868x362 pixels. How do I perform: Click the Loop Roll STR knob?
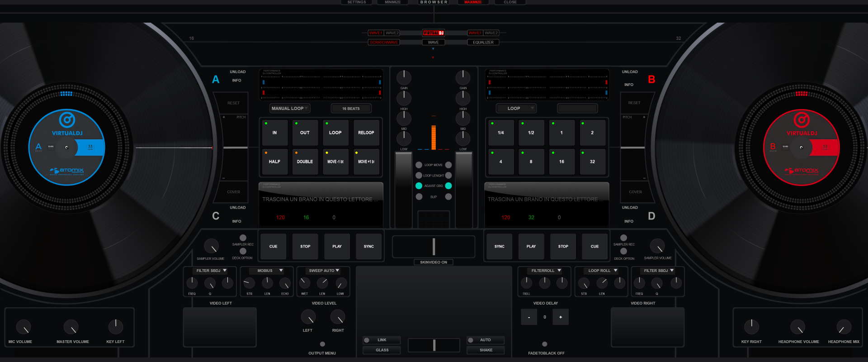tap(584, 283)
